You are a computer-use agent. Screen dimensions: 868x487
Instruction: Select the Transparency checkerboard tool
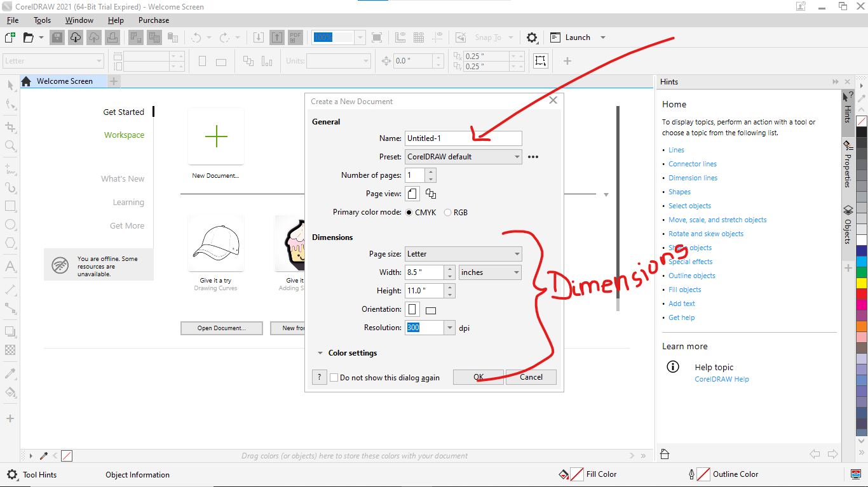[10, 349]
